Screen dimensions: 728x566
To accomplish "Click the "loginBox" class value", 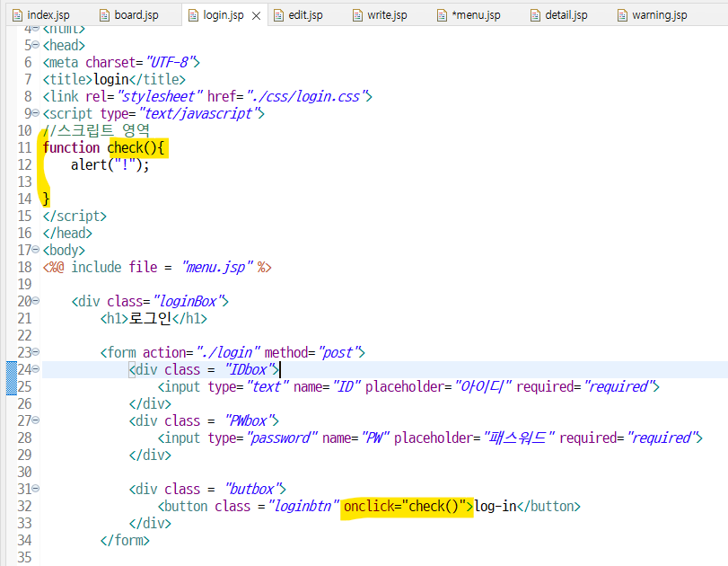I will click(x=188, y=301).
